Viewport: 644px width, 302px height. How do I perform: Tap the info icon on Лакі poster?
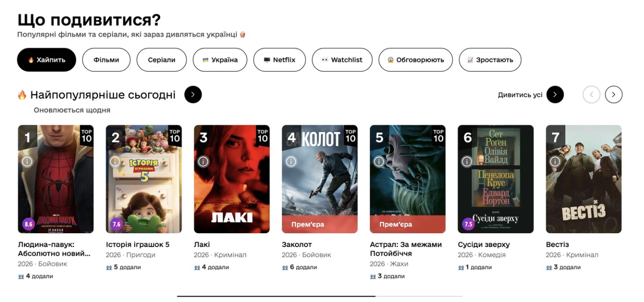click(203, 161)
